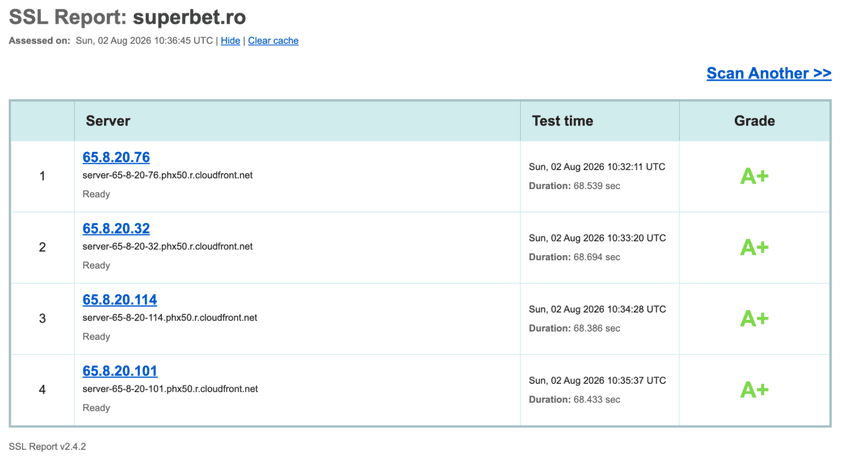Click the Clear cache link
Viewport: 850px width, 459px height.
click(273, 41)
